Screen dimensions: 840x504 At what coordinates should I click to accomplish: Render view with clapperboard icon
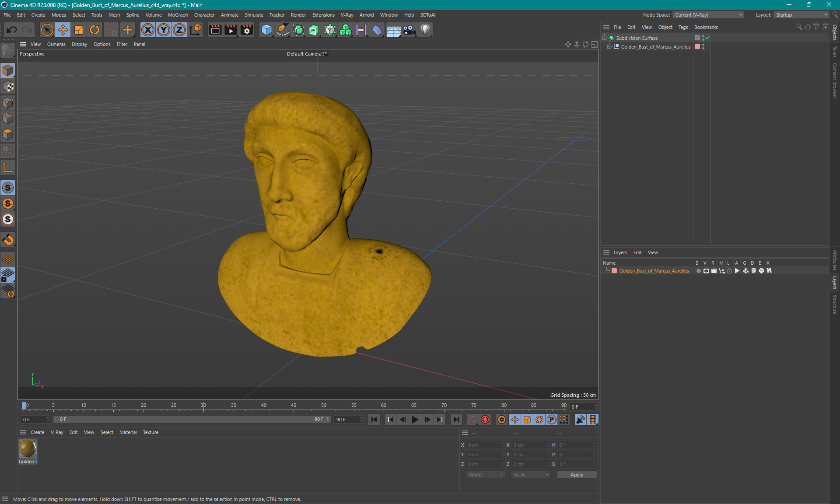tap(215, 30)
